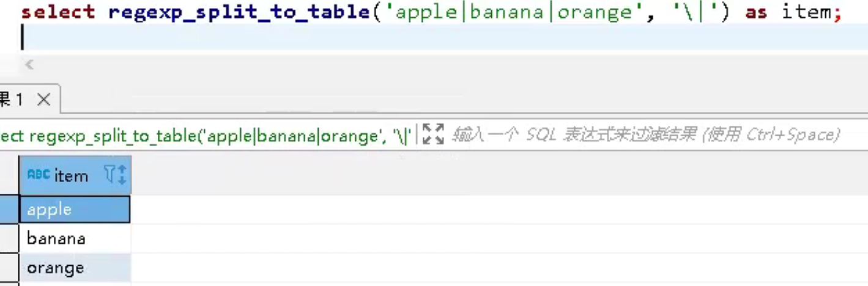868x286 pixels.
Task: Click the row header beside banana
Action: (9, 238)
